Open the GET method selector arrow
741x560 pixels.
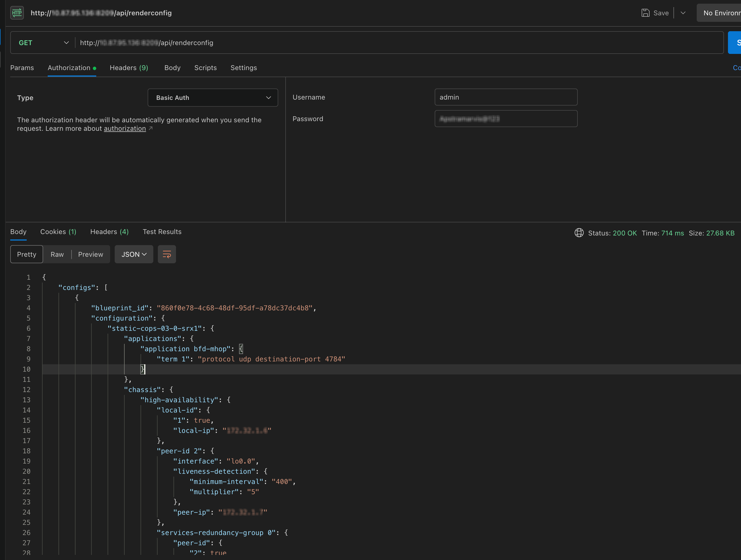pos(66,43)
